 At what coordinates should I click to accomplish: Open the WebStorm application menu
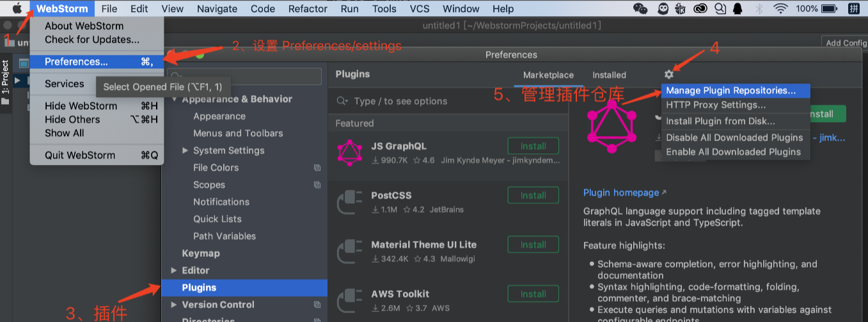[62, 8]
